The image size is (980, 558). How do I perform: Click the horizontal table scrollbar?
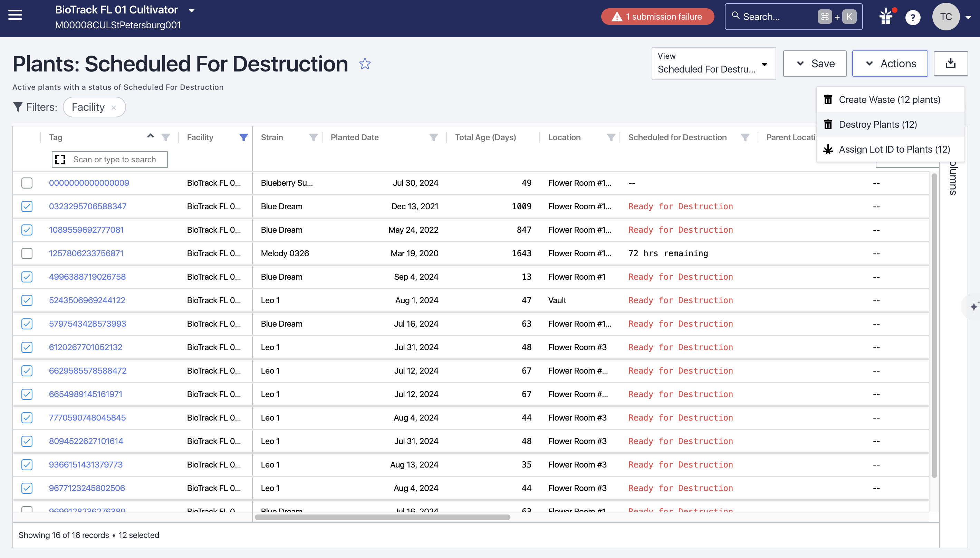382,517
